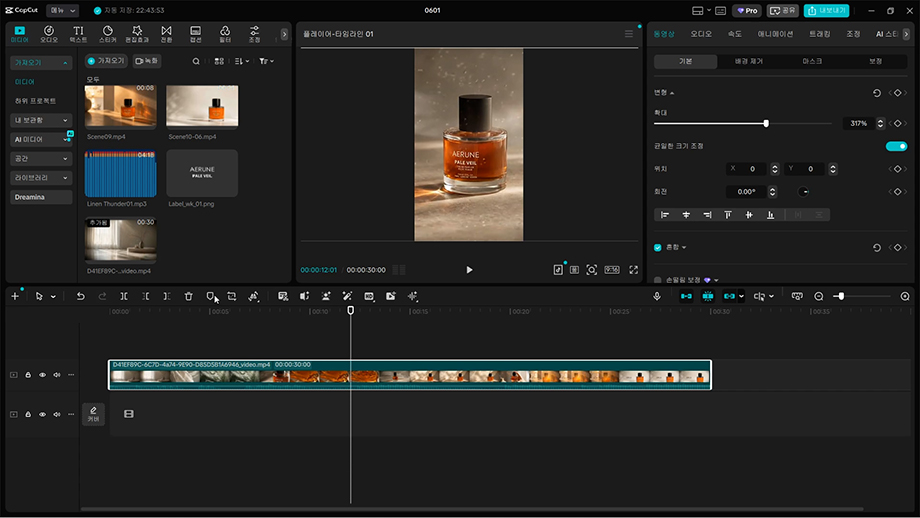Screen dimensions: 920x518
Task: Open the Captions icon
Action: [195, 34]
